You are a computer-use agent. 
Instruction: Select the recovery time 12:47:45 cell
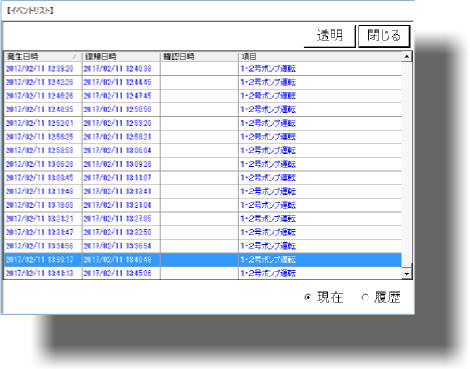point(121,96)
